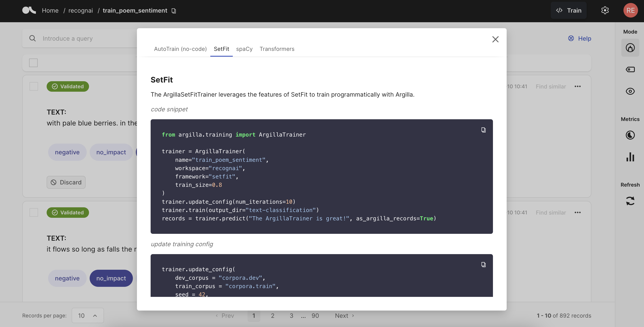Screen dimensions: 644x327
Task: Copy the update training config snippet
Action: point(483,265)
